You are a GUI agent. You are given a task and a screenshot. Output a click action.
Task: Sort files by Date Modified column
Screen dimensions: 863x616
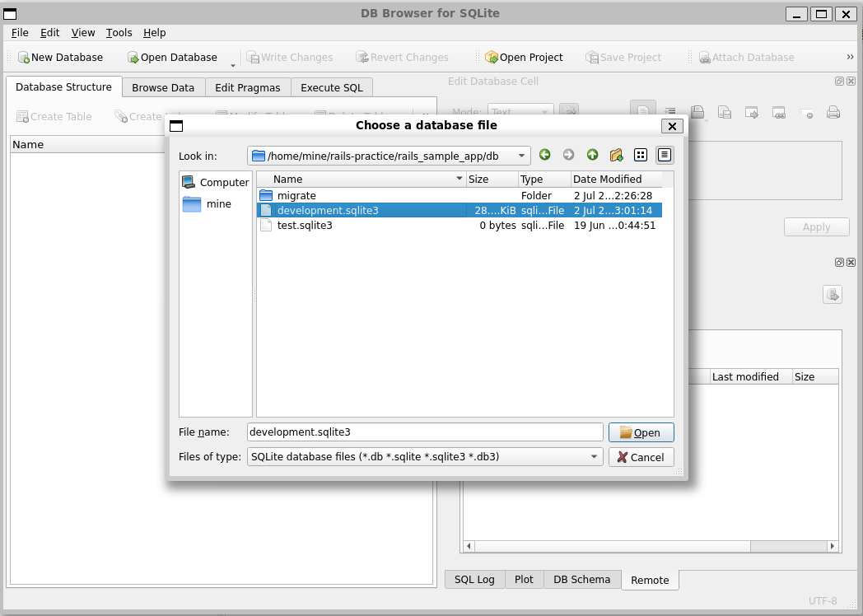617,179
